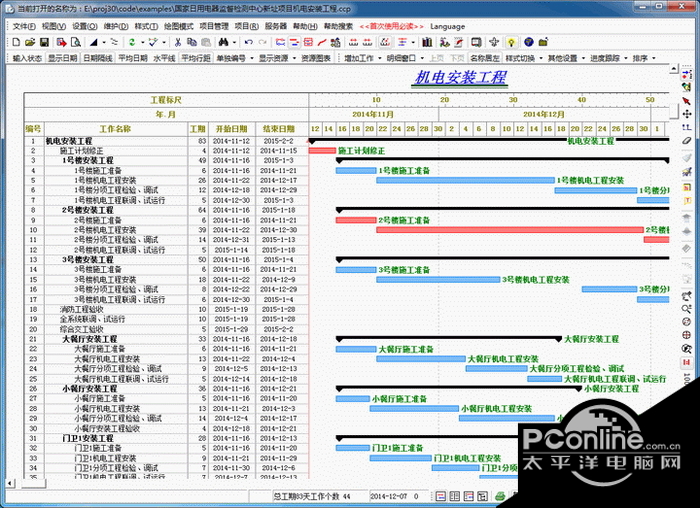Click the Cut scissors icon
Viewport: 700px width, 508px height.
tap(178, 42)
